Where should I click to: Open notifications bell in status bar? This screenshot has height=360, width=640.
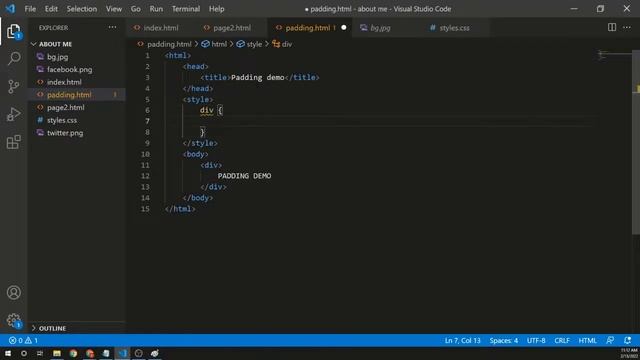[627, 340]
